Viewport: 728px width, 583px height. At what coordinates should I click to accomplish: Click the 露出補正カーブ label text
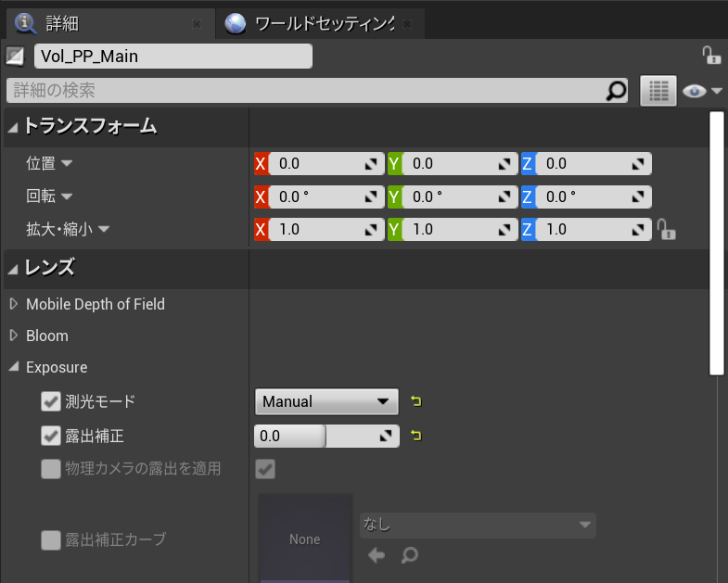pos(116,539)
